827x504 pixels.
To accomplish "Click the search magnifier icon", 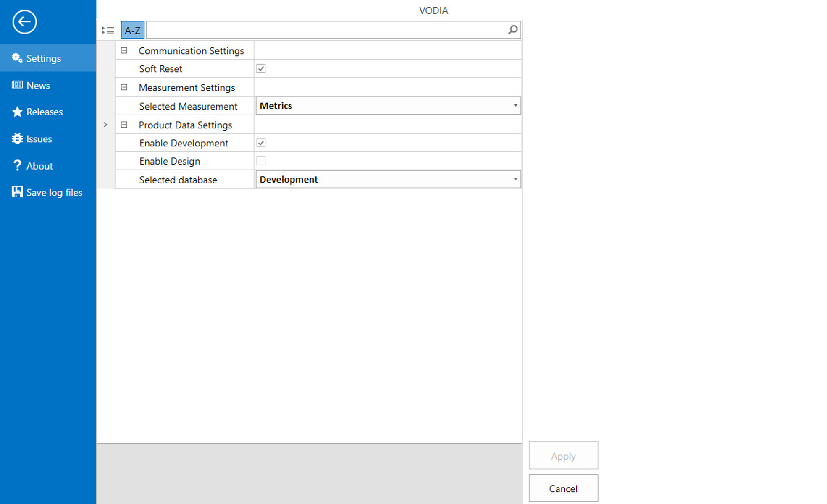I will coord(512,30).
